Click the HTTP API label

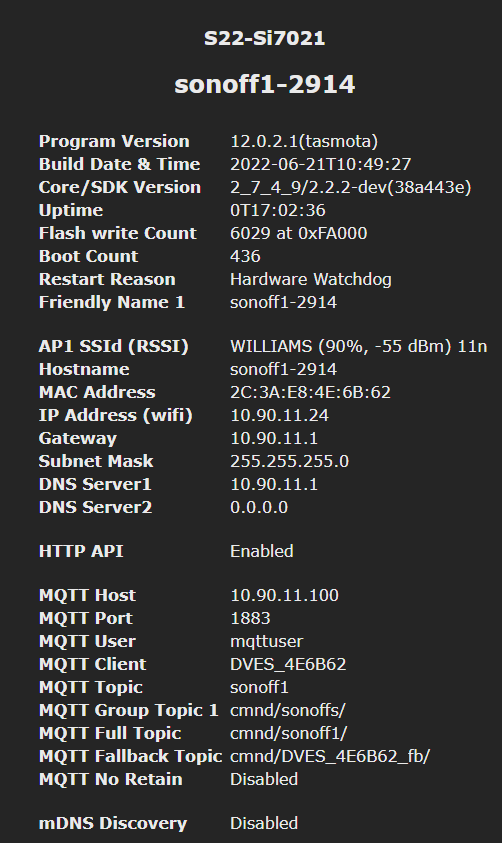81,552
